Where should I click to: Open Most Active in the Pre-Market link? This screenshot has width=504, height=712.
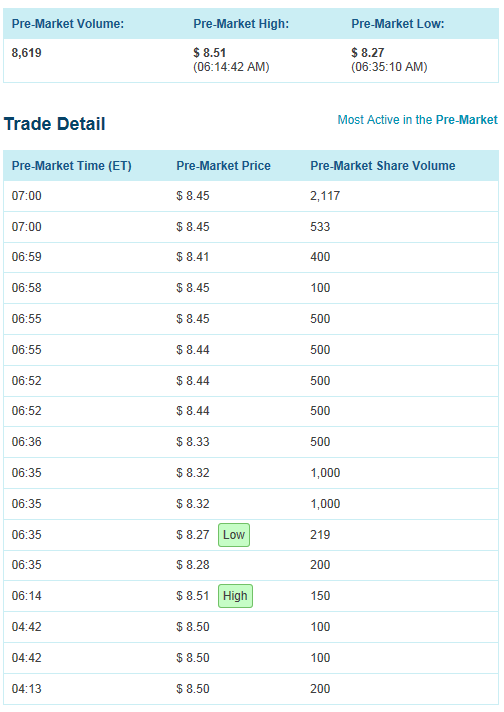pos(417,120)
